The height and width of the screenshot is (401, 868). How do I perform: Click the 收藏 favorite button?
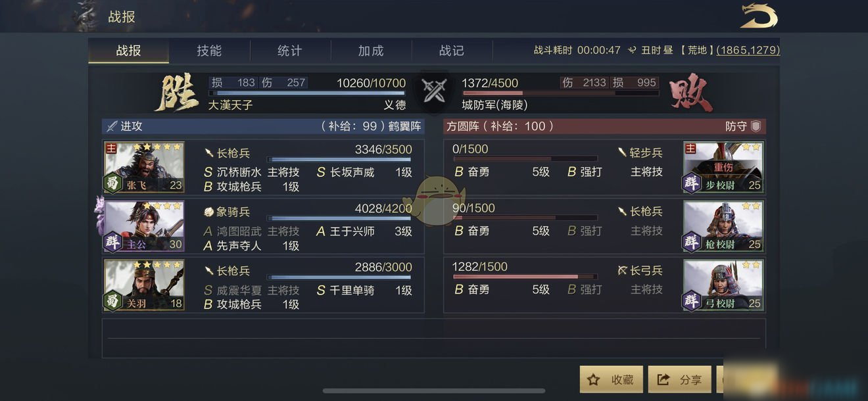612,379
